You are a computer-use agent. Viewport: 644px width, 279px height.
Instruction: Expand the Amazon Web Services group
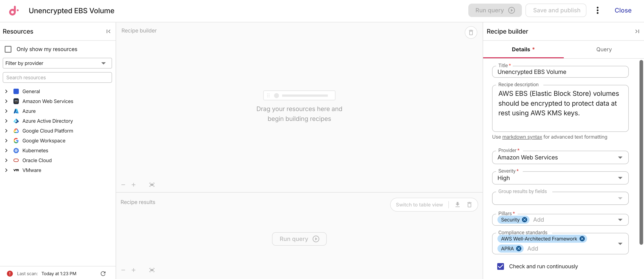pyautogui.click(x=6, y=101)
